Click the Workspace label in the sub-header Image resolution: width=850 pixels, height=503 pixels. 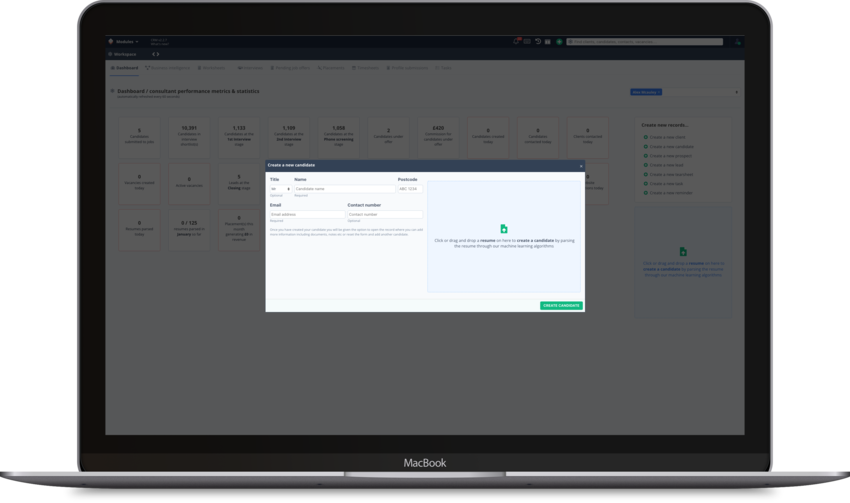coord(125,54)
